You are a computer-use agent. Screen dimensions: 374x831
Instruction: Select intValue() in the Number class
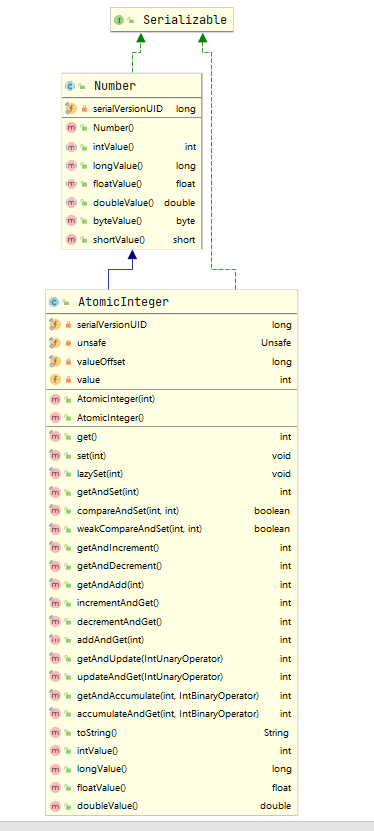click(132, 147)
